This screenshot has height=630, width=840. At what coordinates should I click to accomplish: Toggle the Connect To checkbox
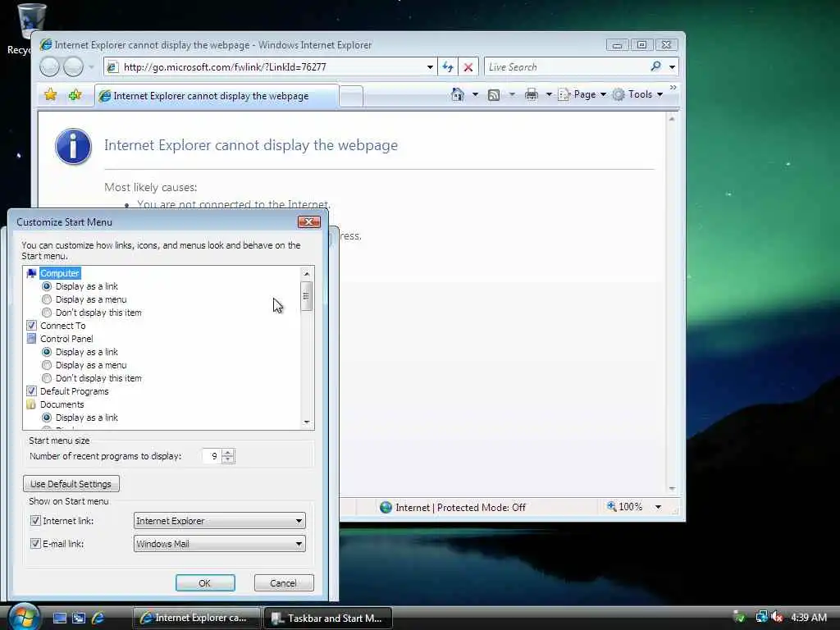[32, 325]
